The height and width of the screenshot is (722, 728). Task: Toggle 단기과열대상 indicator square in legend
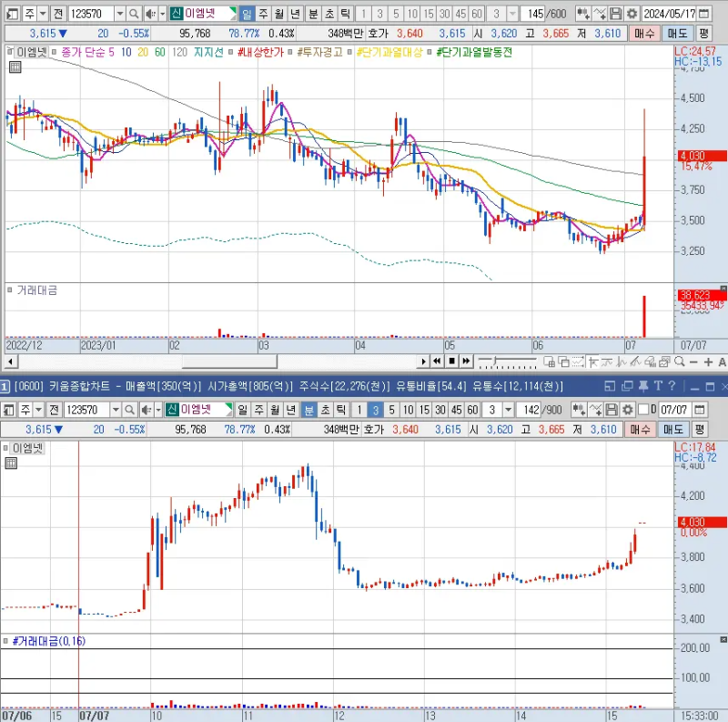coord(349,52)
